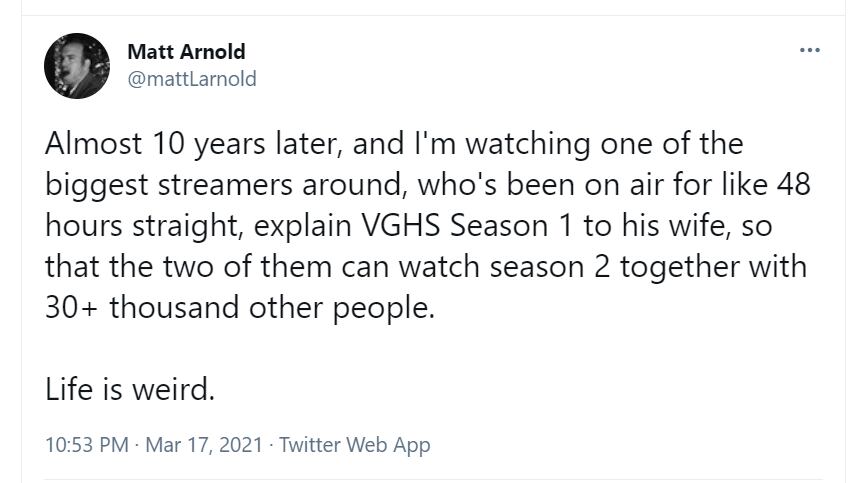Click the 10:53 PM timestamp
The height and width of the screenshot is (483, 860).
88,444
